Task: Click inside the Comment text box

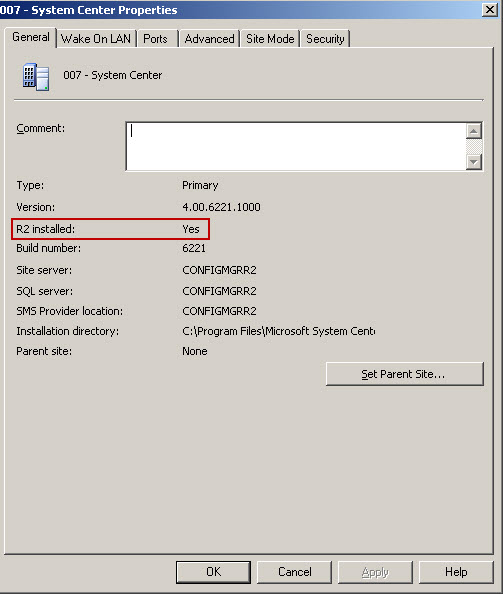Action: pyautogui.click(x=296, y=146)
